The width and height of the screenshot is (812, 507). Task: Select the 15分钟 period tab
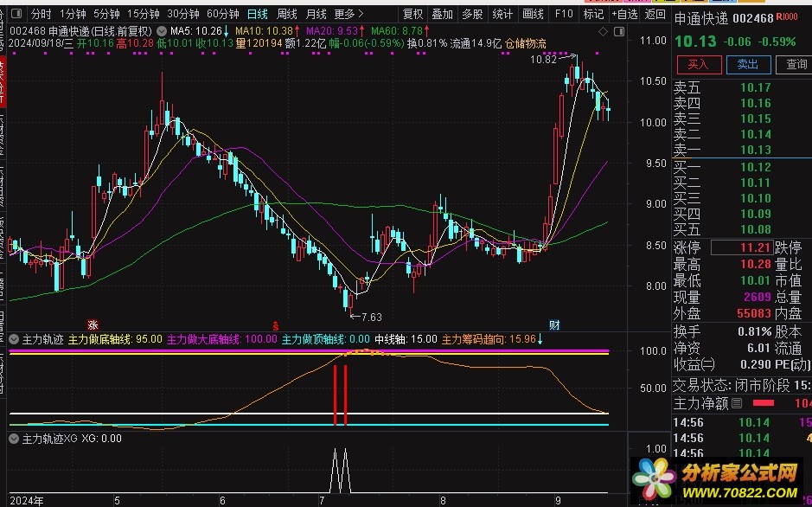tap(143, 14)
